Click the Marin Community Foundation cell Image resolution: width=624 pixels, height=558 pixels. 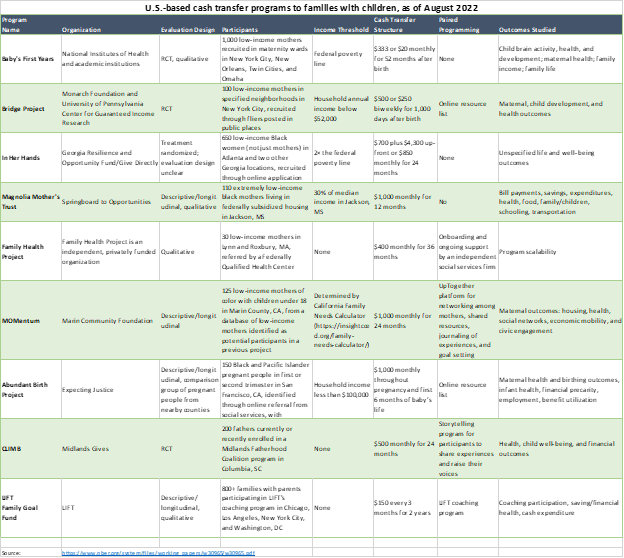pos(109,320)
